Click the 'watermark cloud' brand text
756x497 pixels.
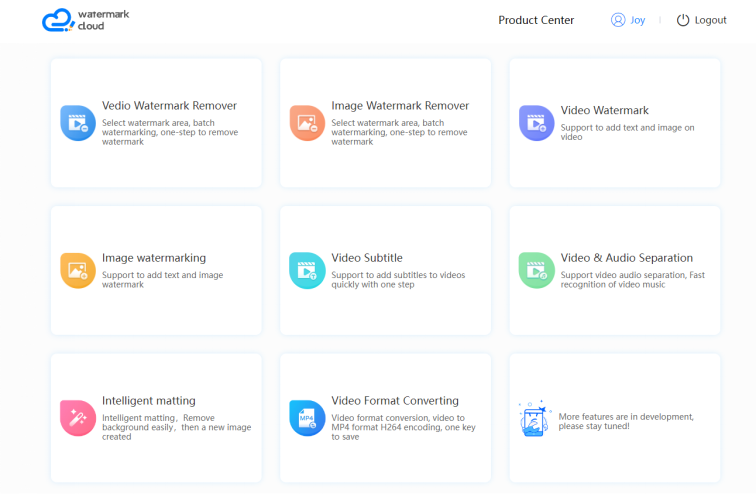click(103, 20)
